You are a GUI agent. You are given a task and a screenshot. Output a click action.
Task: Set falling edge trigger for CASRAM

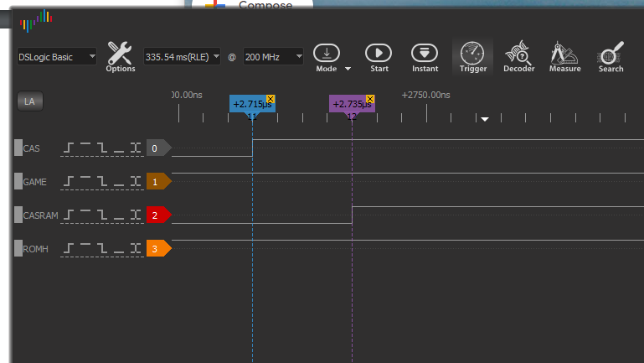[102, 215]
